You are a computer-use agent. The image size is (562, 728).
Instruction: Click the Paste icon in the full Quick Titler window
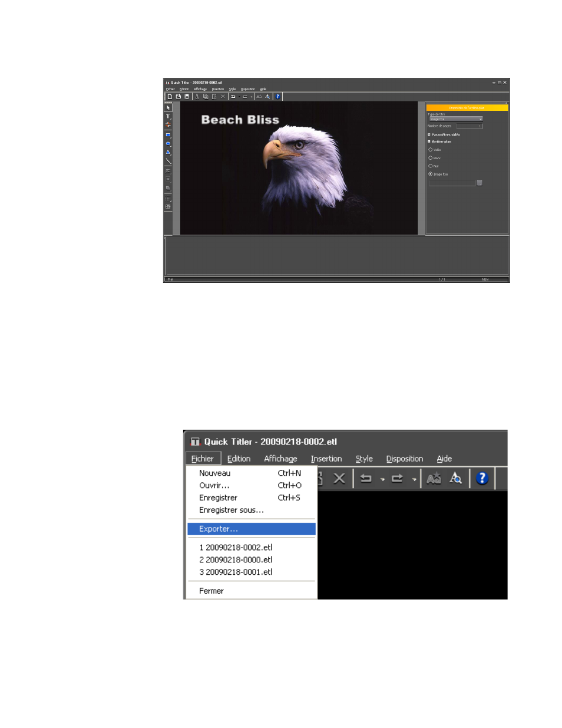[x=214, y=96]
